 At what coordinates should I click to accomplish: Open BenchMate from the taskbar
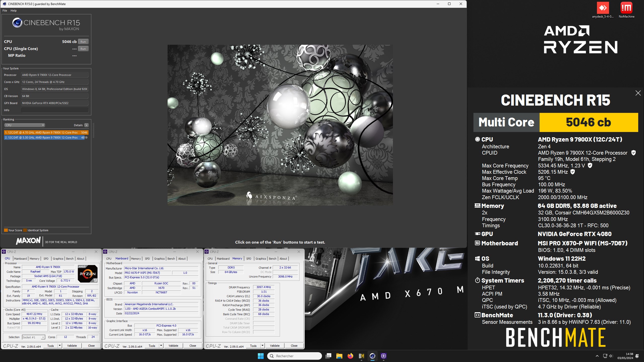(x=361, y=356)
